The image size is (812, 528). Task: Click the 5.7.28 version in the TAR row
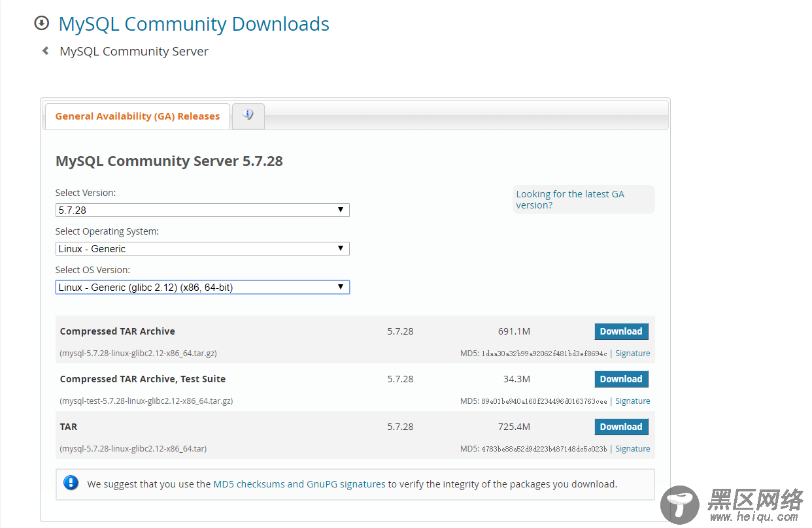coord(400,427)
